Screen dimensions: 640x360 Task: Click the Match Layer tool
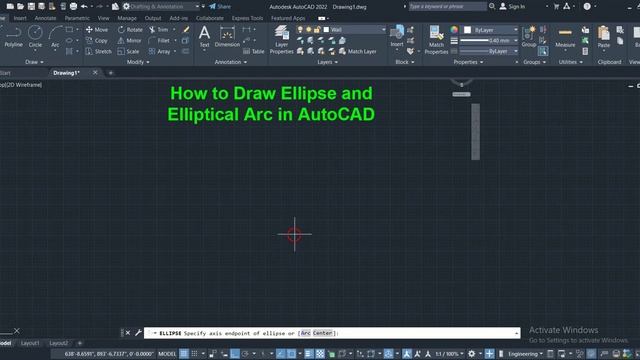tap(357, 51)
